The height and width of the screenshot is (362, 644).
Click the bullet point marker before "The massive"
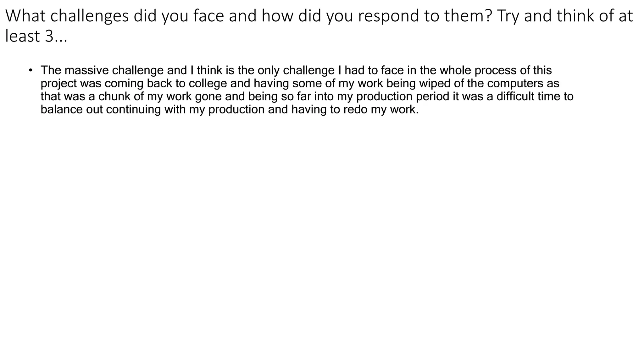[x=31, y=70]
